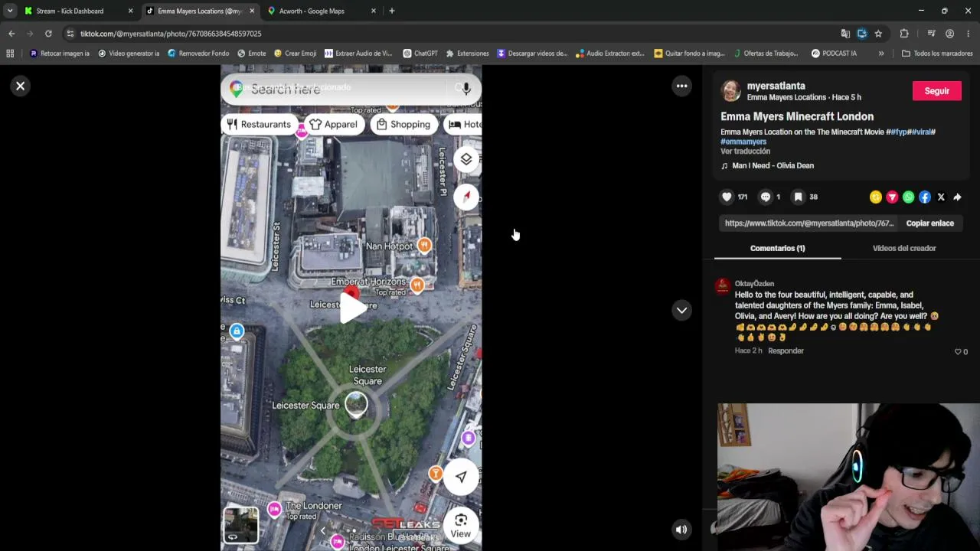Click the translate page icon in address bar
The image size is (980, 551).
845,34
